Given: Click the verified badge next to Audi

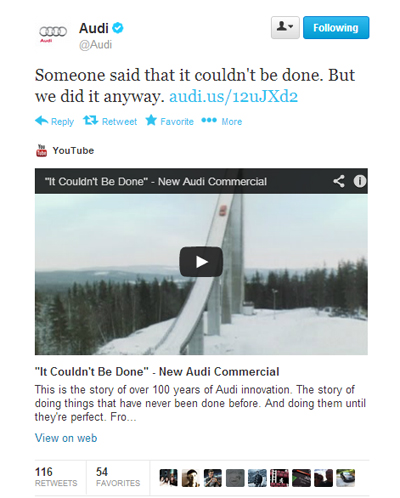Looking at the screenshot, I should [x=118, y=28].
